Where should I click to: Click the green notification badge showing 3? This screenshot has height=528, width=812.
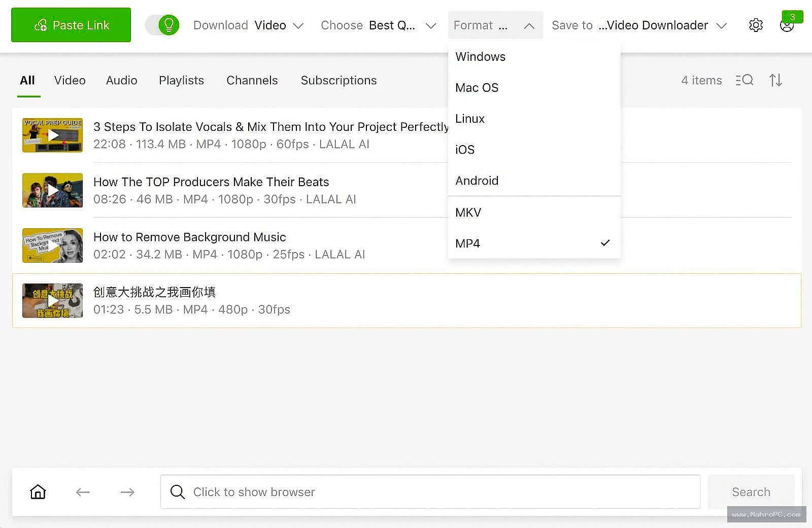point(792,17)
